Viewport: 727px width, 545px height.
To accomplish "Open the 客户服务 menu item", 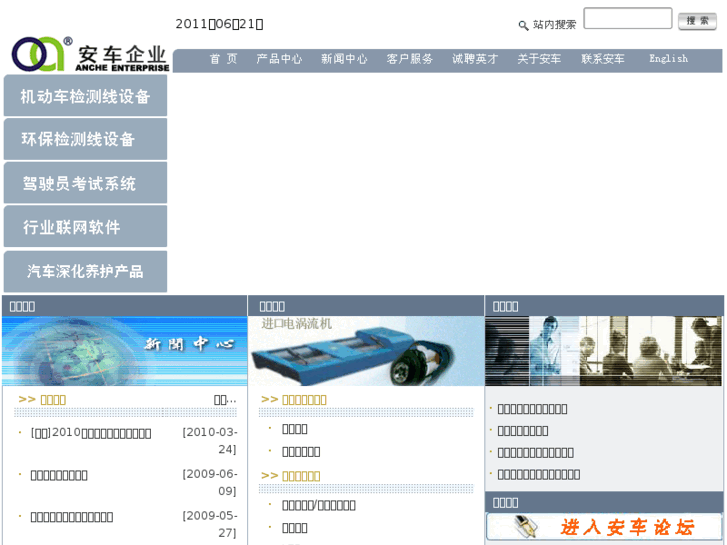I will (410, 59).
